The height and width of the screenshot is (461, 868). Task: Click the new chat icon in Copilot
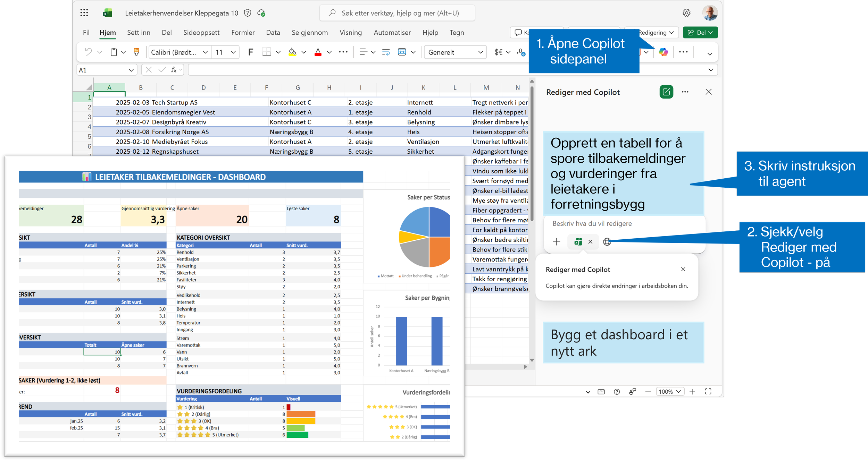666,92
